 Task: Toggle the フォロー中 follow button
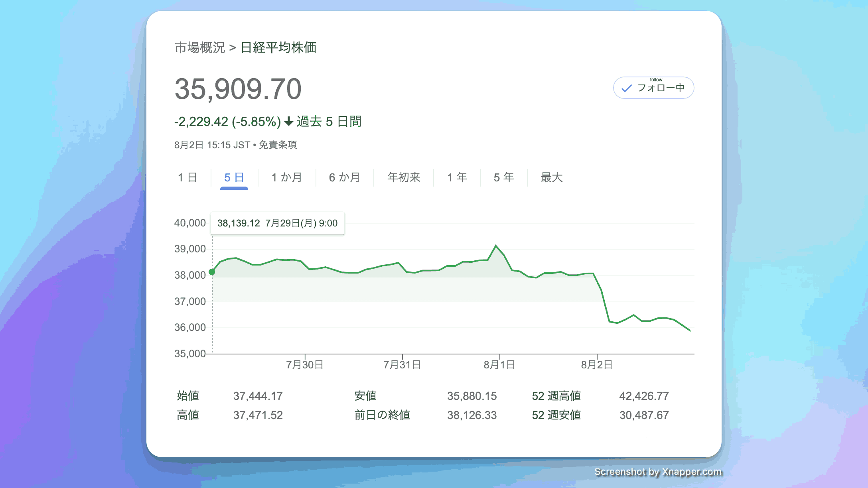pos(653,88)
